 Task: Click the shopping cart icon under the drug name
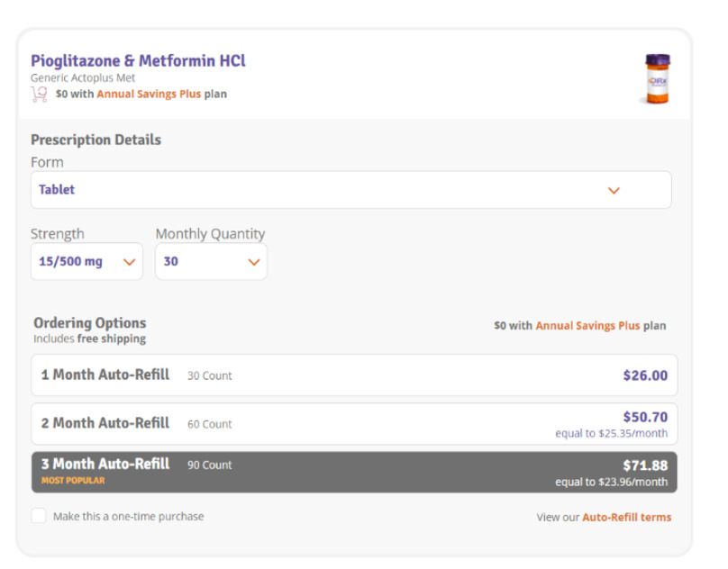pyautogui.click(x=39, y=94)
